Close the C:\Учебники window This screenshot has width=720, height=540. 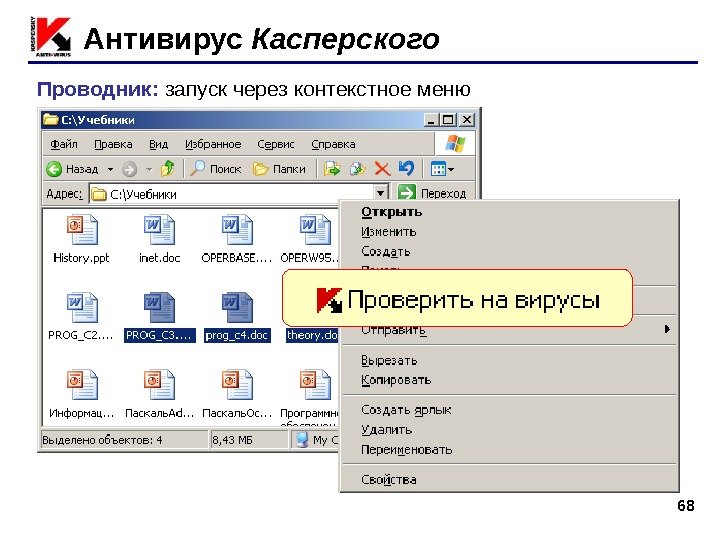click(467, 120)
